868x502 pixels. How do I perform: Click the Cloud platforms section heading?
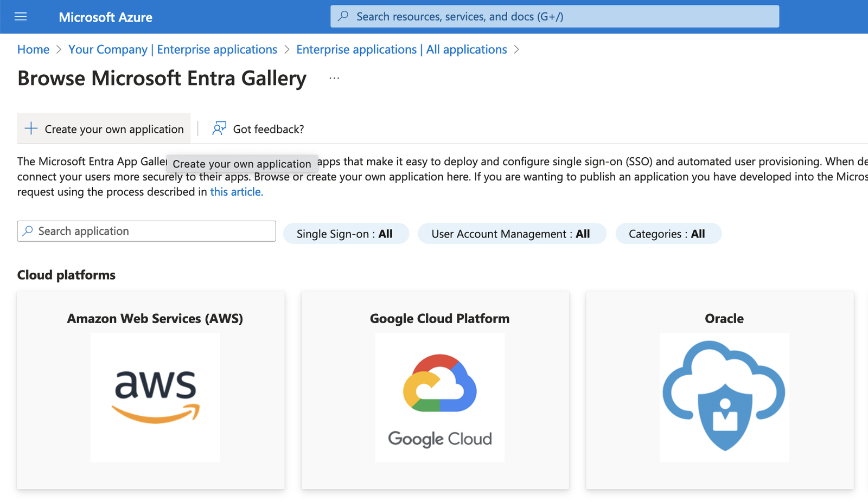point(66,275)
